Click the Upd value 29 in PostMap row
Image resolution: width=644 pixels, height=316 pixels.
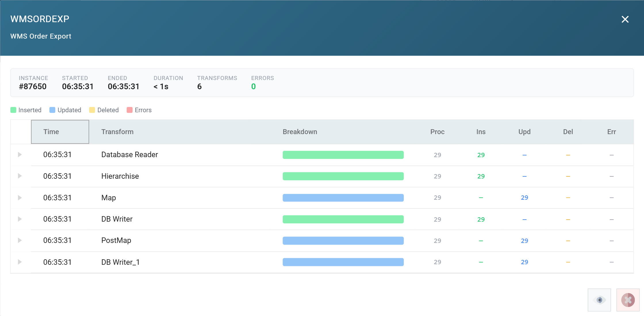(524, 241)
